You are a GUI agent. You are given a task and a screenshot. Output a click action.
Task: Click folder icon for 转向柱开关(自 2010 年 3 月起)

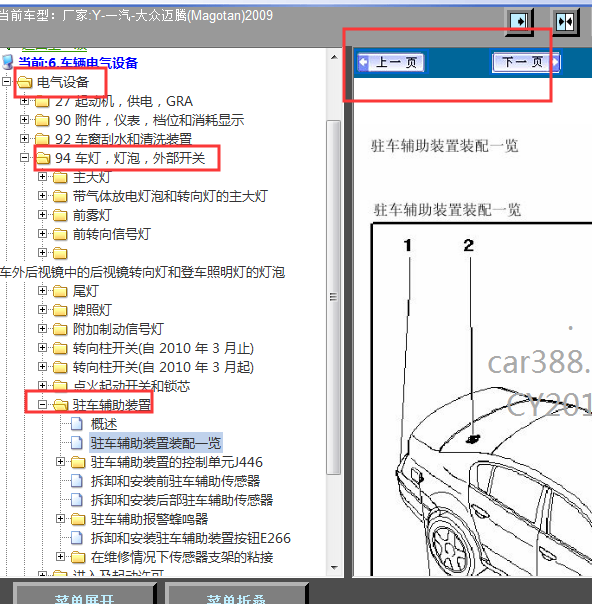[x=60, y=367]
